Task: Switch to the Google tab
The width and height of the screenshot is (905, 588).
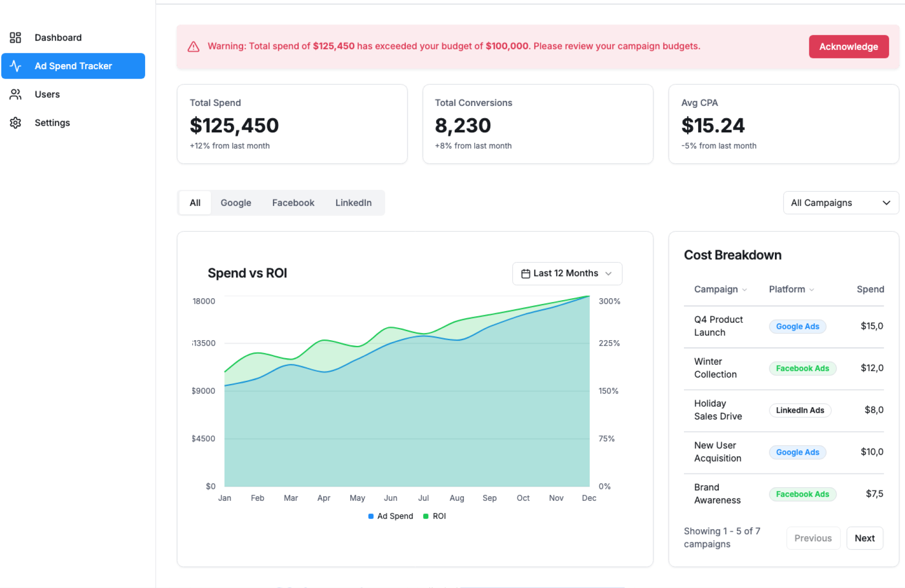Action: click(x=236, y=203)
